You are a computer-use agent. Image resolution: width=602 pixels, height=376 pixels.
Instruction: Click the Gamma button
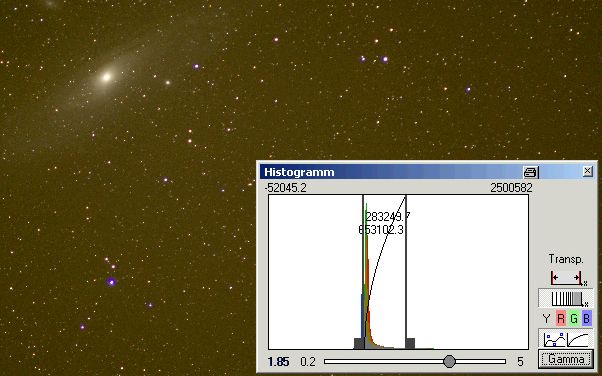pos(566,359)
